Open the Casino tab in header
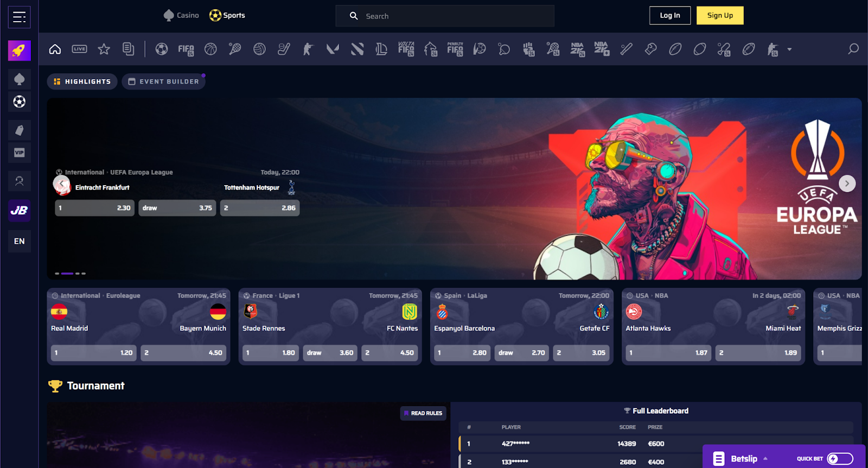Screen dimensions: 868x468 pos(181,15)
